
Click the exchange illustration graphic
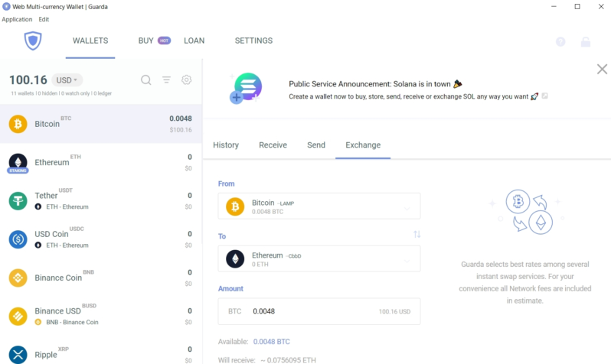(x=525, y=212)
